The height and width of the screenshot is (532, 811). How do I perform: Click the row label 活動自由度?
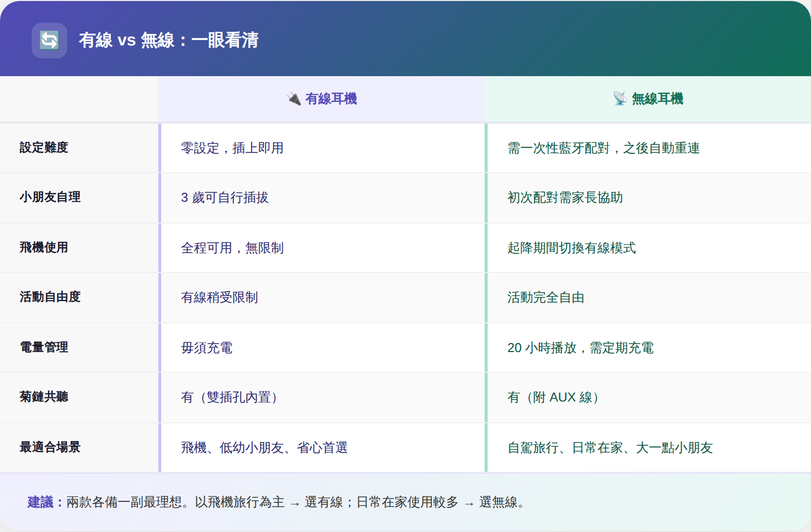point(50,297)
